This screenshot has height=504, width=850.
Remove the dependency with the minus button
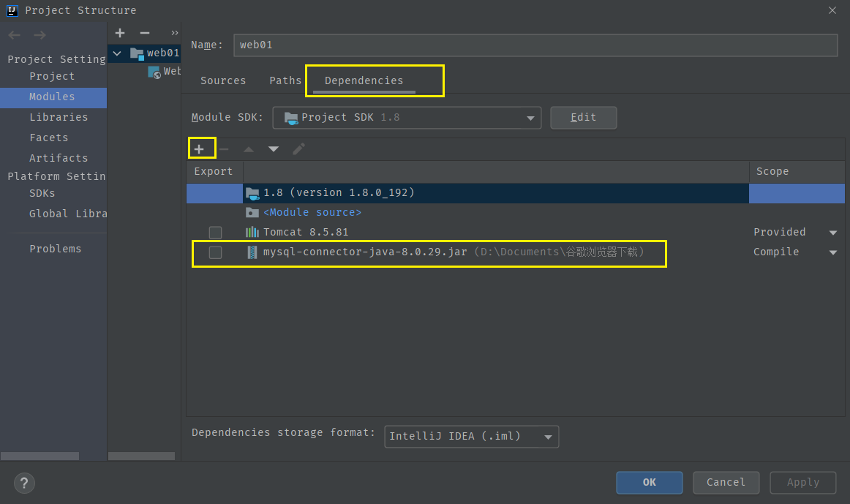coord(223,149)
